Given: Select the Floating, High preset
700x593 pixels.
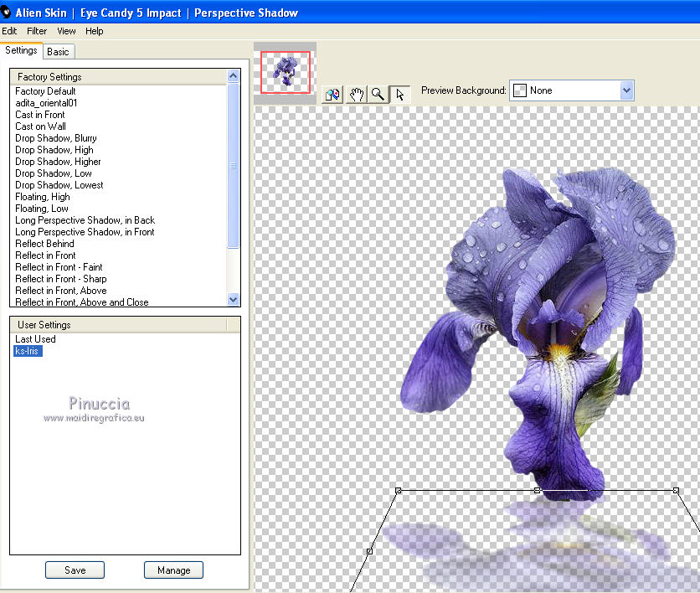Looking at the screenshot, I should tap(43, 197).
